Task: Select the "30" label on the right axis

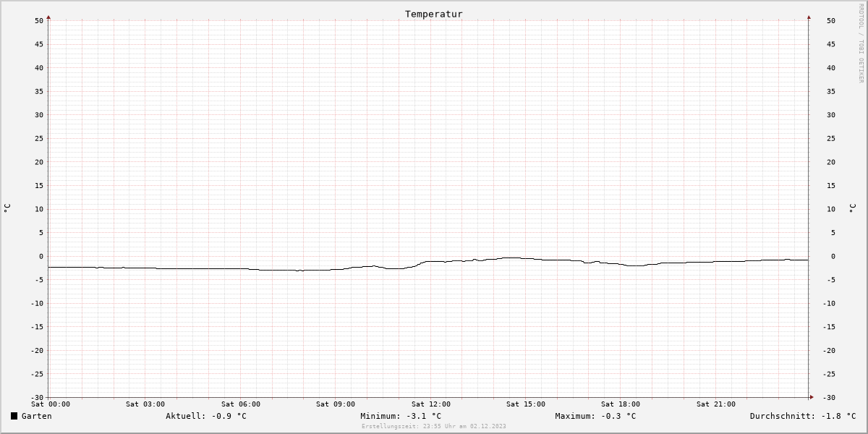Action: tap(831, 115)
